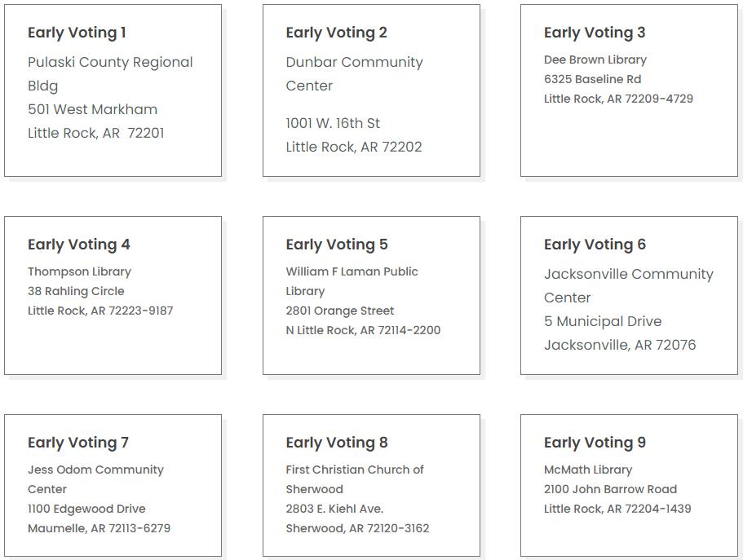This screenshot has width=743, height=560.
Task: Click the 2801 Orange Street address
Action: pyautogui.click(x=339, y=311)
